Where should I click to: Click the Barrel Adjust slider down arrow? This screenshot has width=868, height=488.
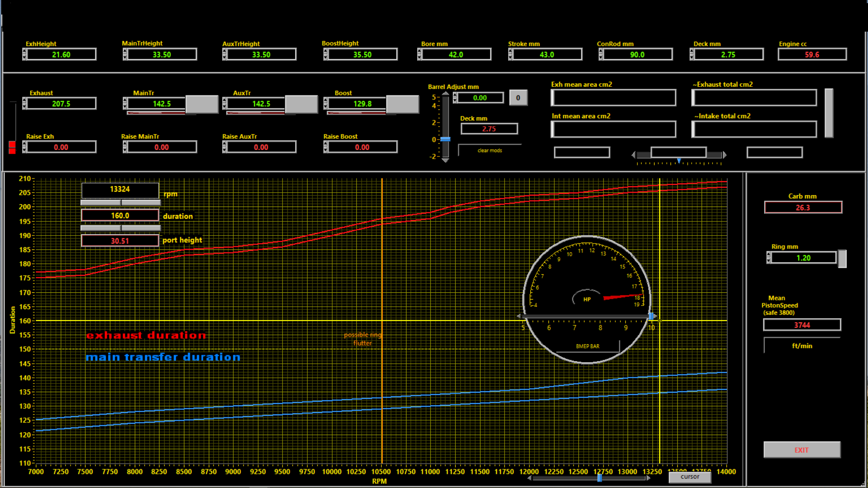[x=445, y=160]
